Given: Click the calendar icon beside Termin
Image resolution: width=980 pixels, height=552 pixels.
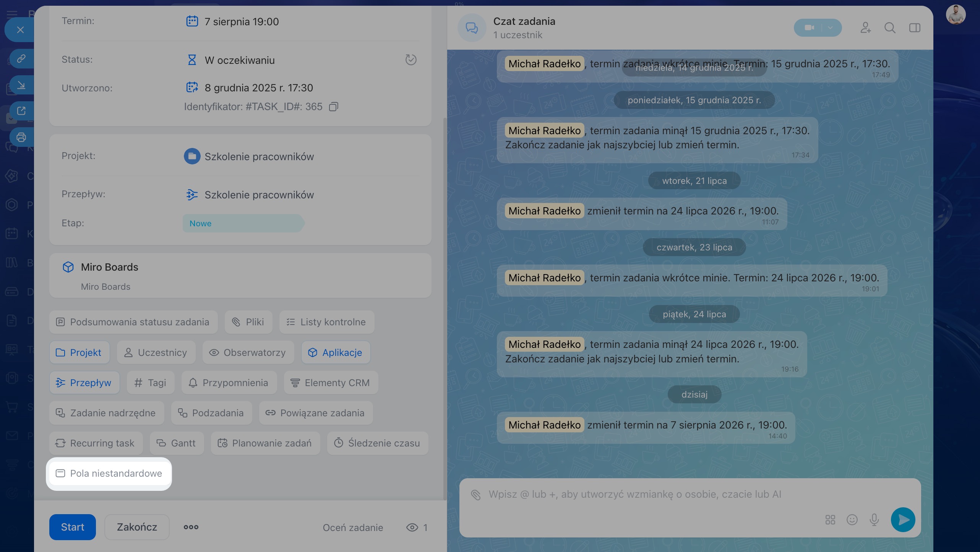Looking at the screenshot, I should 192,21.
